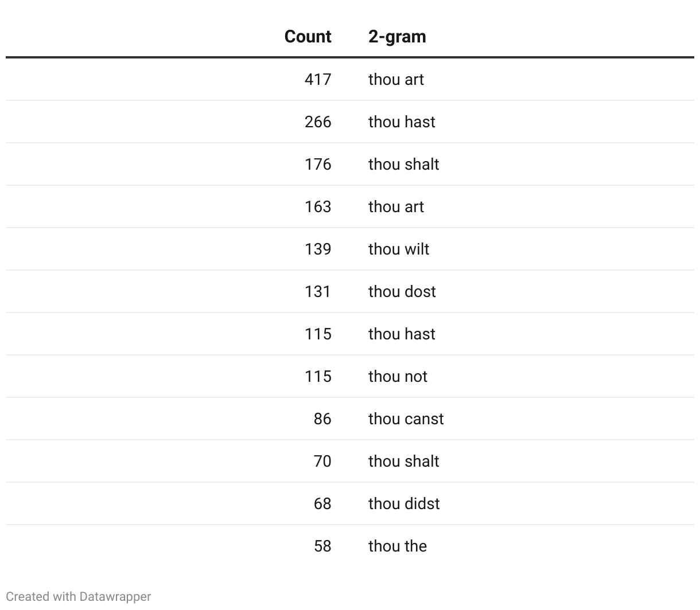Image resolution: width=700 pixels, height=610 pixels.
Task: Select the count cell 176
Action: (318, 164)
